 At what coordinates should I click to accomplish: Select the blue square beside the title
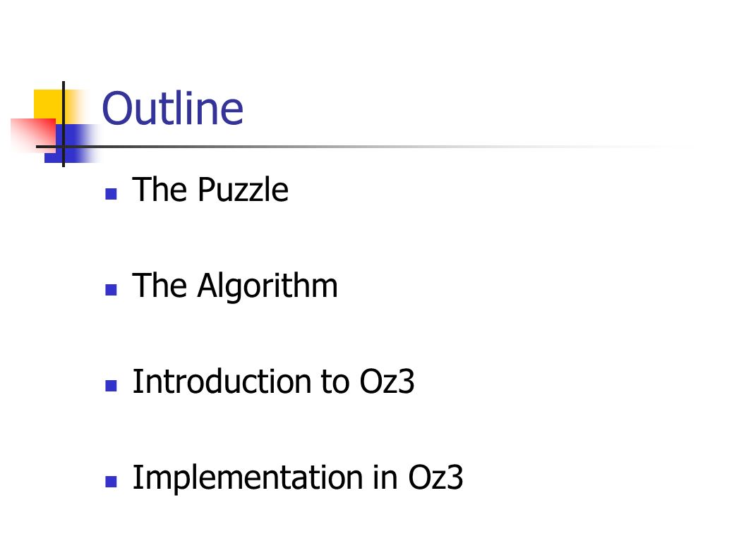coord(71,144)
